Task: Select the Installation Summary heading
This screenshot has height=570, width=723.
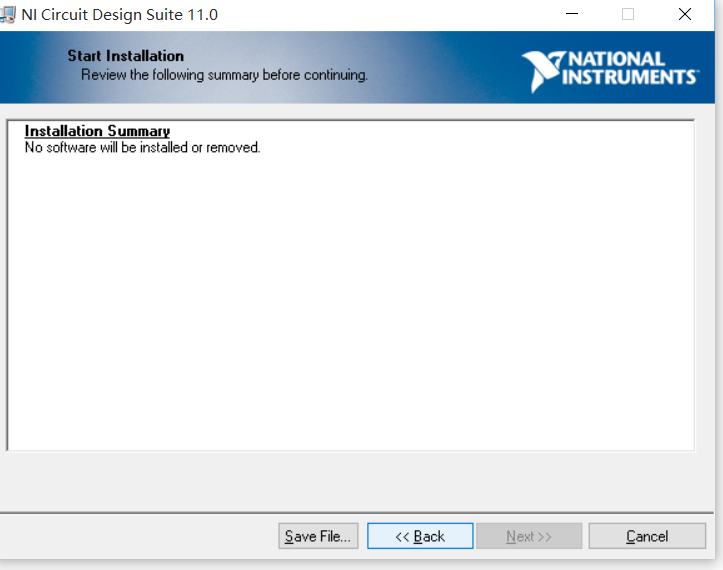Action: click(x=97, y=131)
